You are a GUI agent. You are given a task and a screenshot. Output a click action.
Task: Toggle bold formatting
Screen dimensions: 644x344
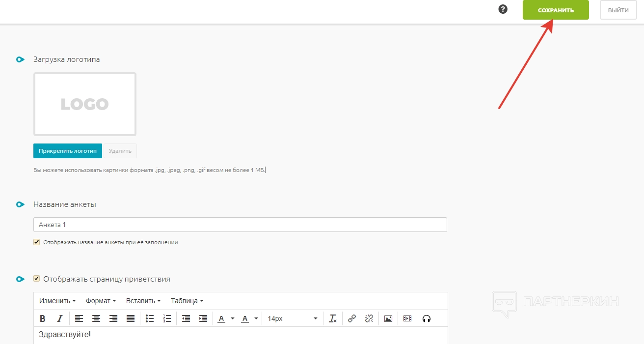[x=43, y=318]
